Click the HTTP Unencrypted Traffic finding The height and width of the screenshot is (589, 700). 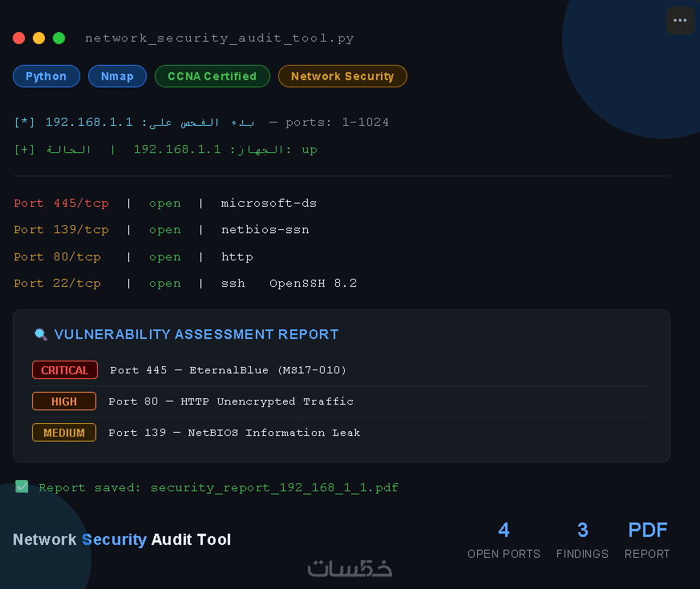point(267,401)
